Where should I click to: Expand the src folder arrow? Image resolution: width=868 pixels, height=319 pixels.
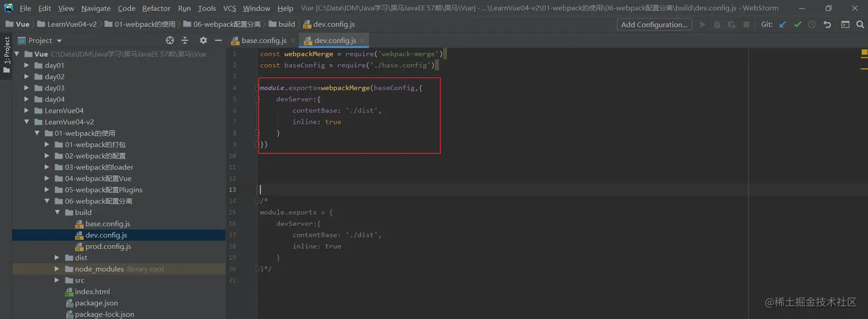pyautogui.click(x=57, y=280)
